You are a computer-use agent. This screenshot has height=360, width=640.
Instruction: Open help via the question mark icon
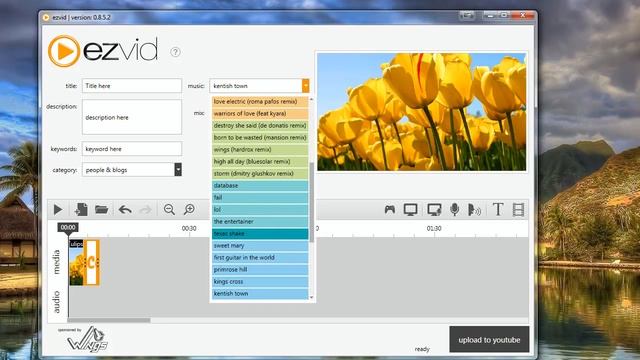(x=176, y=52)
